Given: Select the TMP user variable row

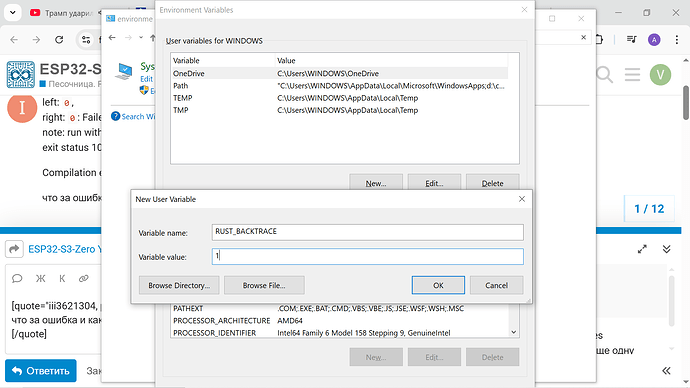Looking at the screenshot, I should pyautogui.click(x=339, y=110).
